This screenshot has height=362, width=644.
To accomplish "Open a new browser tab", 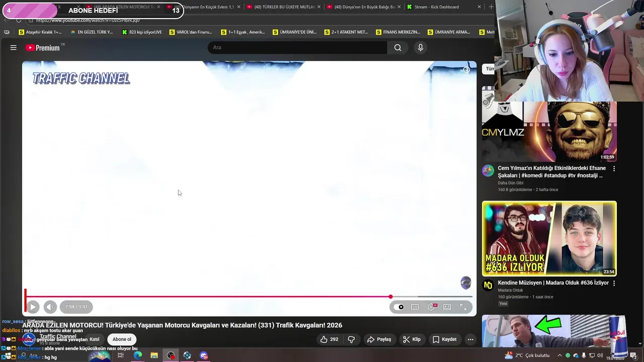I will [x=491, y=7].
